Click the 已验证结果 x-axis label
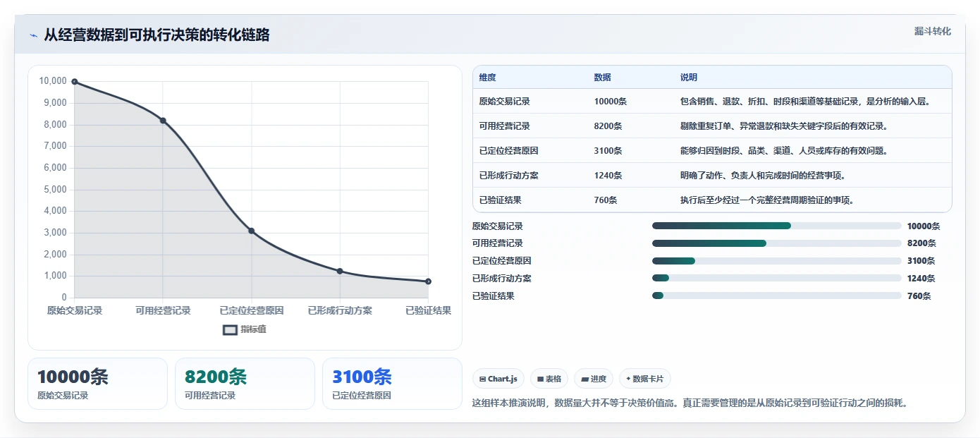This screenshot has height=438, width=980. [428, 310]
